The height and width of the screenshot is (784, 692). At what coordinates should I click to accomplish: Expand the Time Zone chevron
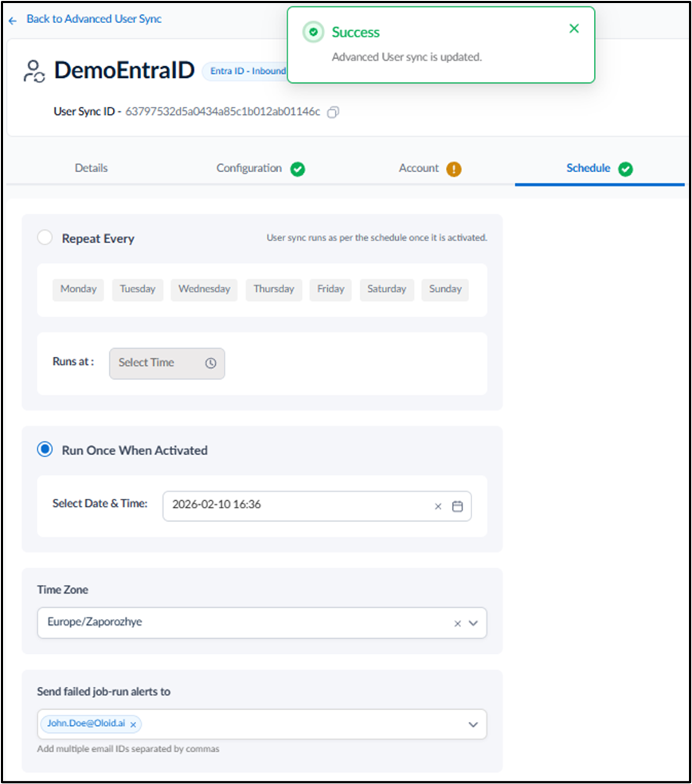[x=473, y=624]
